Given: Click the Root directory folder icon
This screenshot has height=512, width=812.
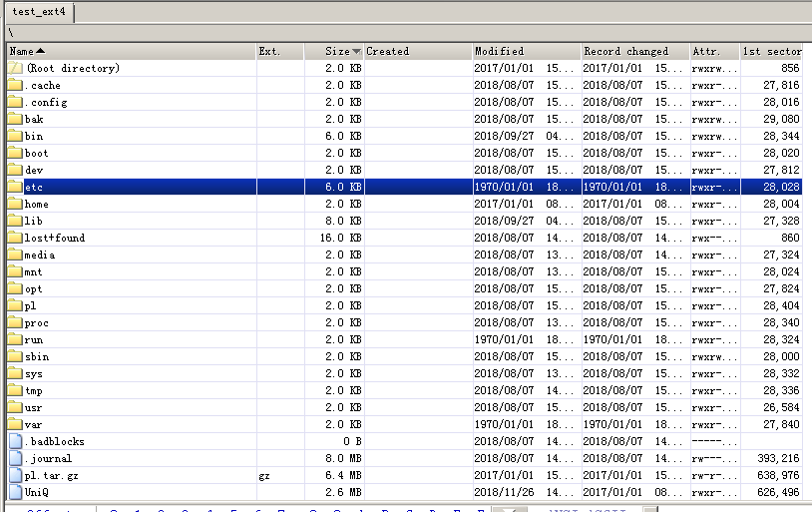Looking at the screenshot, I should click(x=15, y=68).
